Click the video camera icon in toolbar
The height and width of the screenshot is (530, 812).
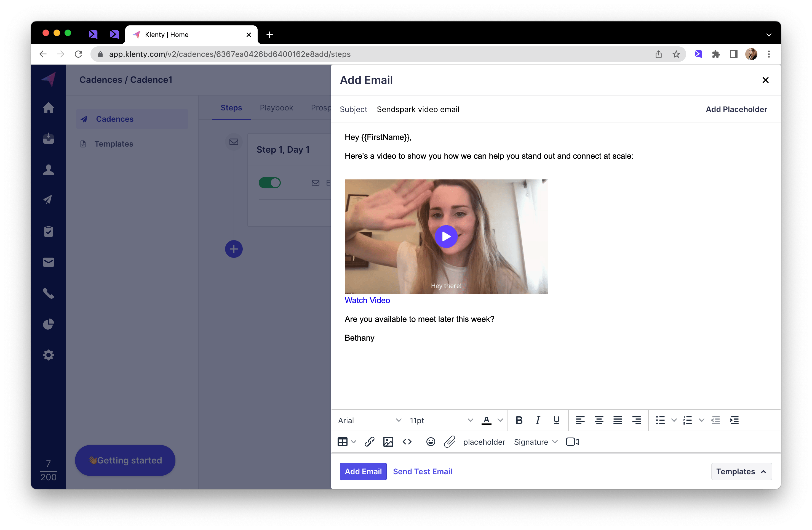pos(573,442)
